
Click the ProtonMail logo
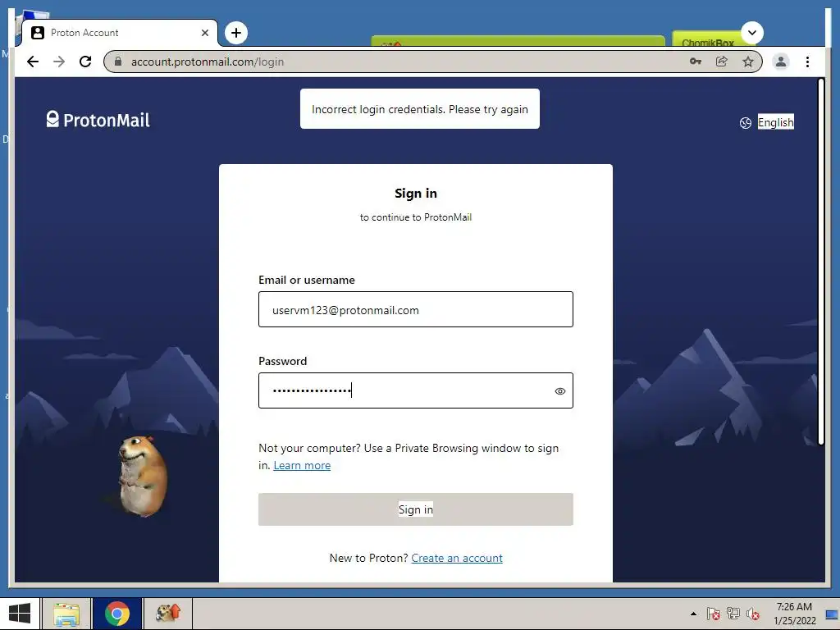pyautogui.click(x=98, y=120)
